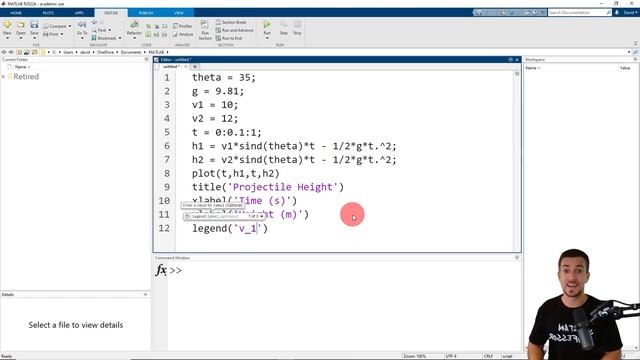Open the Refactor dropdown arrow
This screenshot has height=360, width=640.
tap(134, 38)
